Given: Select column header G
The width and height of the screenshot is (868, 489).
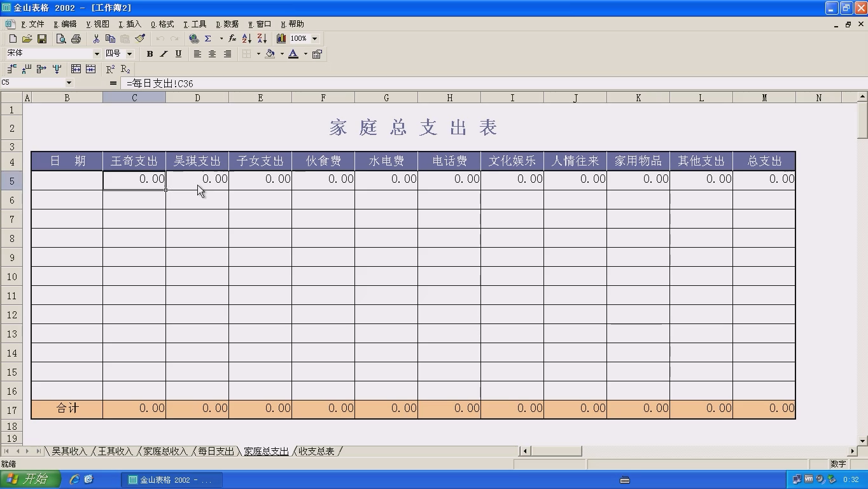Looking at the screenshot, I should 386,97.
